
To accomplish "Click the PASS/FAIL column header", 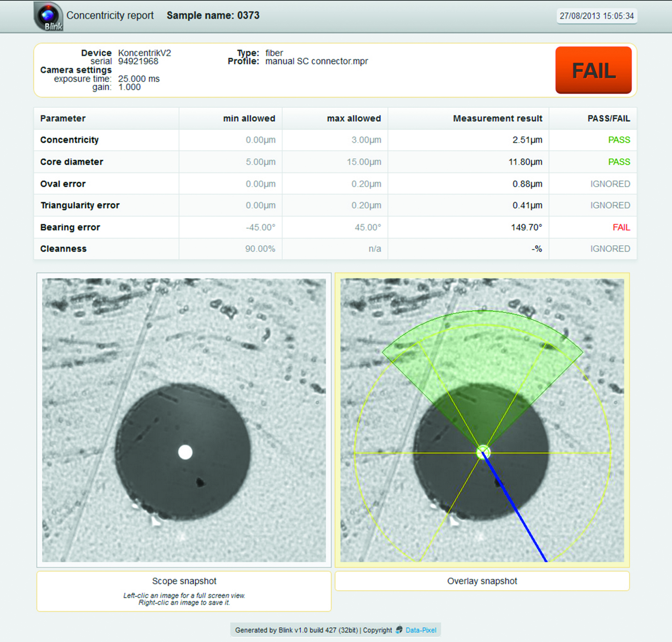I will pos(608,118).
